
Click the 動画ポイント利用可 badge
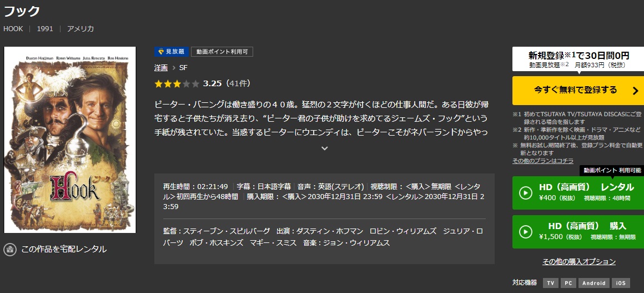[222, 52]
